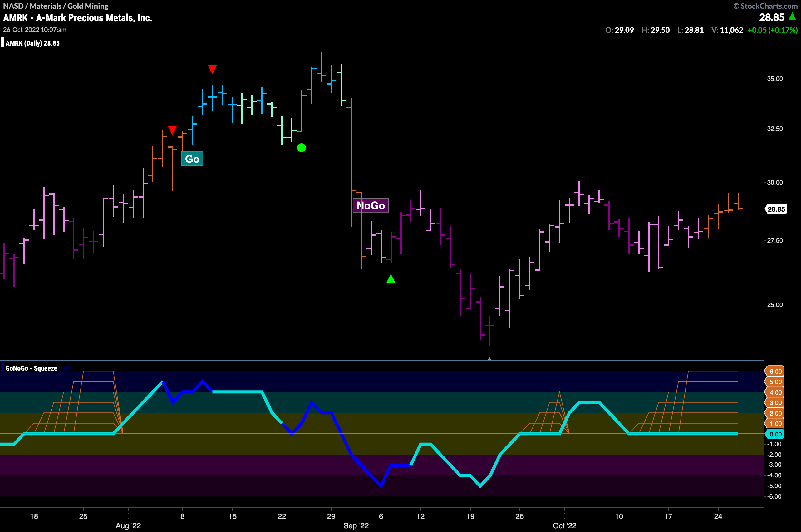Image resolution: width=801 pixels, height=532 pixels.
Task: Click the red down-arrow marker above the August peak
Action: point(212,69)
